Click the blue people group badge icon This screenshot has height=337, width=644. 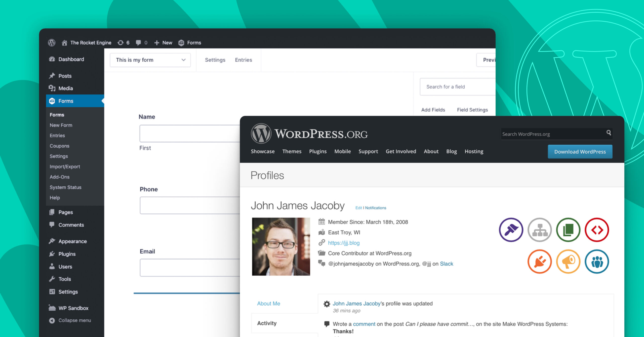[597, 262]
